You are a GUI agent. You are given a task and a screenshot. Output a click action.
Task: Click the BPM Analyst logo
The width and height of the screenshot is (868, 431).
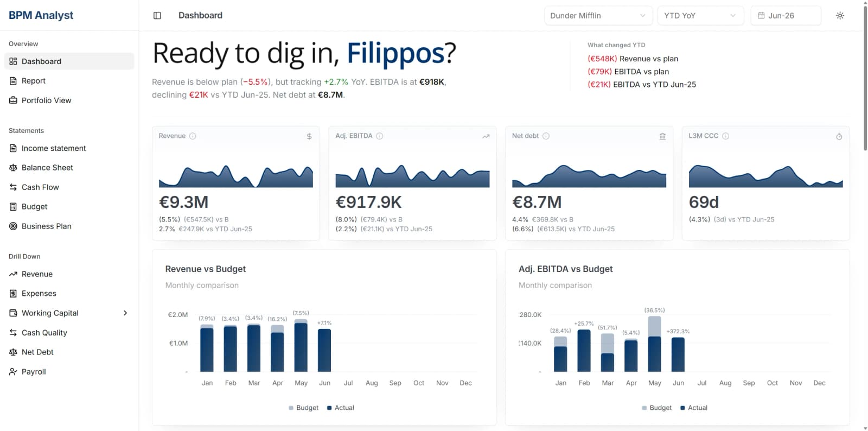41,15
